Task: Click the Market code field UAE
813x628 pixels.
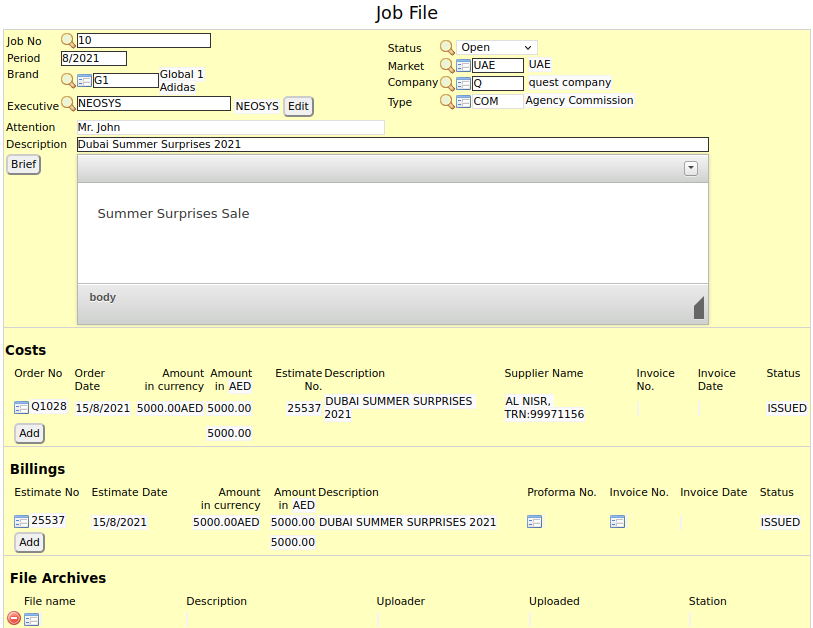Action: 498,65
